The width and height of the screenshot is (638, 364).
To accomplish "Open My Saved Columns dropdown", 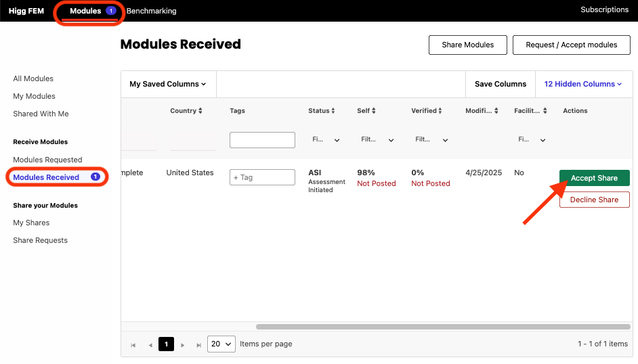I will (x=168, y=84).
